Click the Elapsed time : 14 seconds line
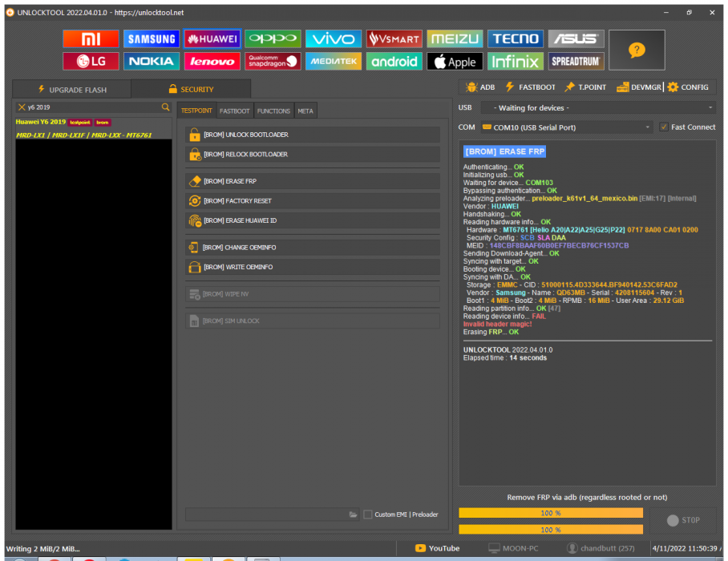728x561 pixels. click(x=504, y=357)
